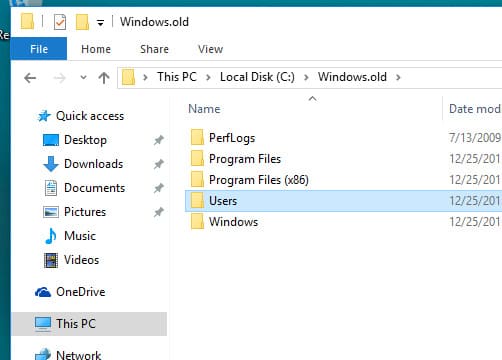Click the Videos film icon in navigation pane

tap(51, 260)
